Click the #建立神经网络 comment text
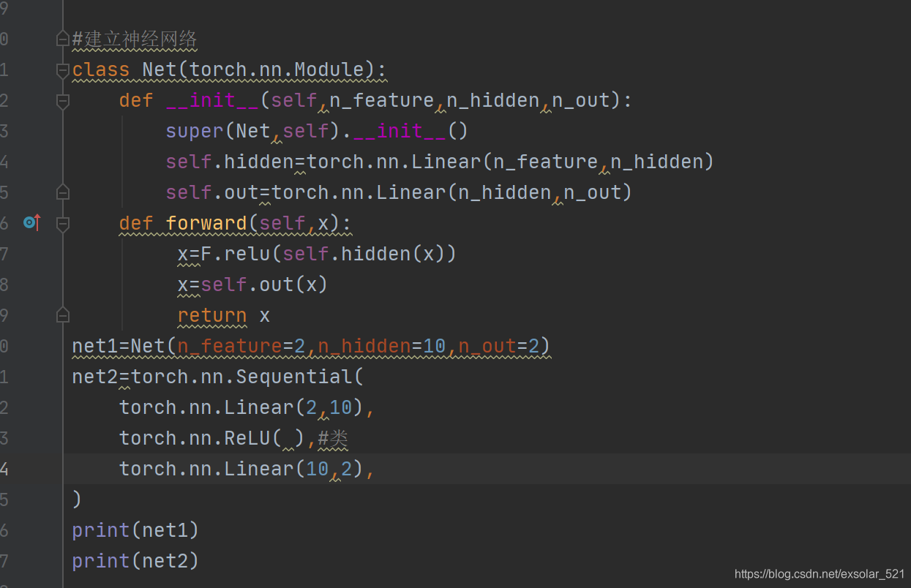Screen dimensions: 911x588 pos(135,39)
